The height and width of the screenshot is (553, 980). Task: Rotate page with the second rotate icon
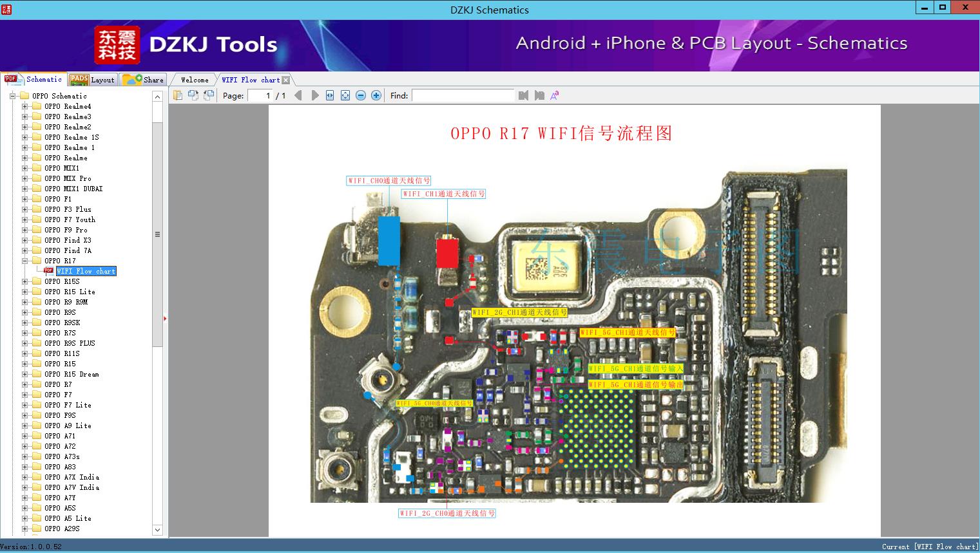point(209,95)
